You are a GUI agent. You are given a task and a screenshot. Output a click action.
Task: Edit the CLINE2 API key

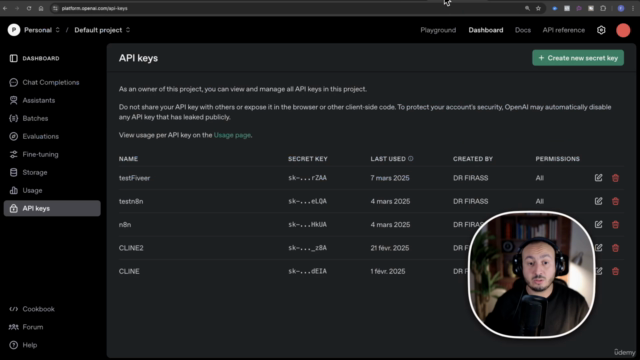tap(599, 247)
